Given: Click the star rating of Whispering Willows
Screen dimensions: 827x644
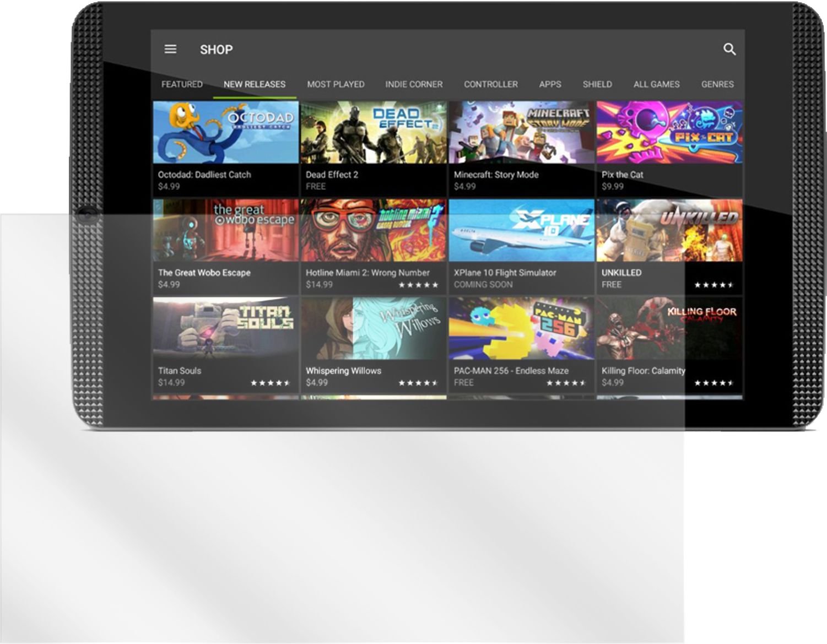Looking at the screenshot, I should [418, 383].
